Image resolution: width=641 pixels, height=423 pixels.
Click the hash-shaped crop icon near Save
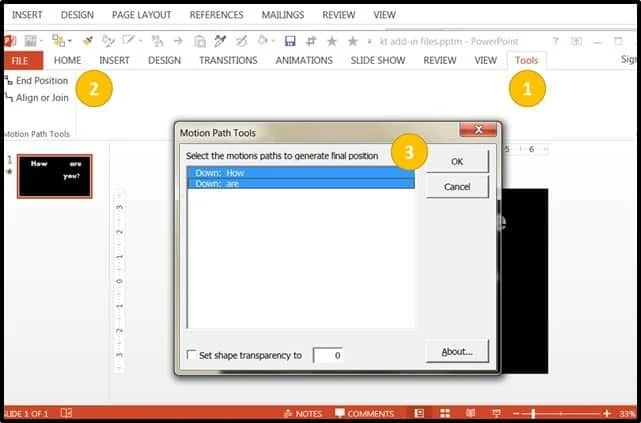tap(311, 41)
